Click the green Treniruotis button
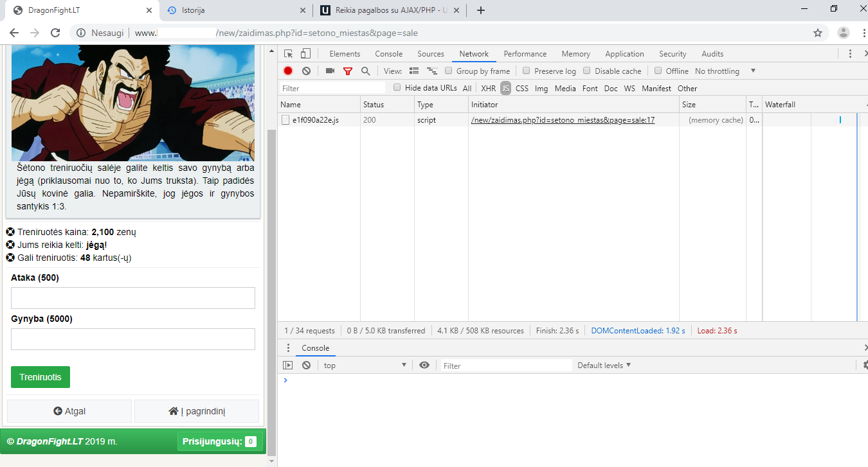 (41, 377)
